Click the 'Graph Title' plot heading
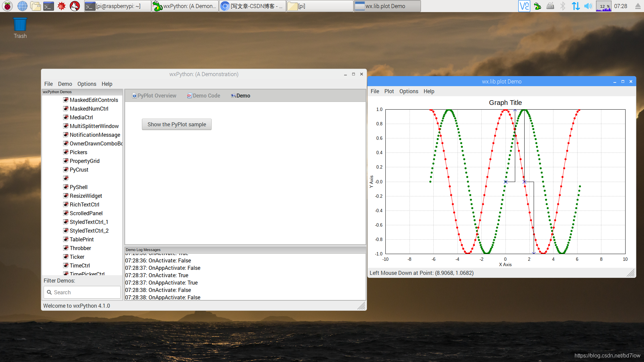Image resolution: width=644 pixels, height=362 pixels. (505, 103)
